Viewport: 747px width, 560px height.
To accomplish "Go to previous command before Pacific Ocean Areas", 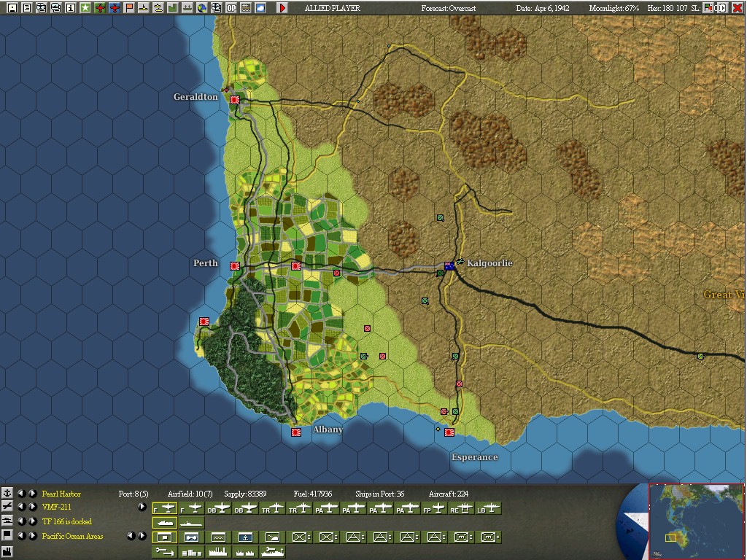I will (21, 536).
